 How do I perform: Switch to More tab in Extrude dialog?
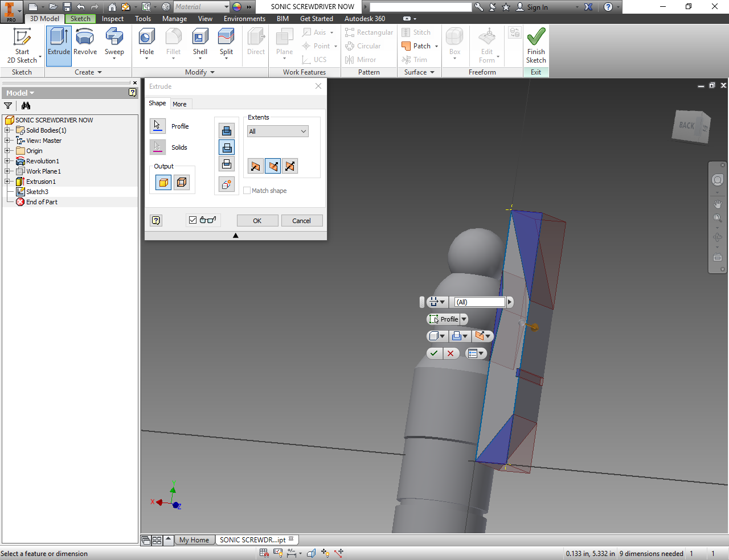[179, 104]
